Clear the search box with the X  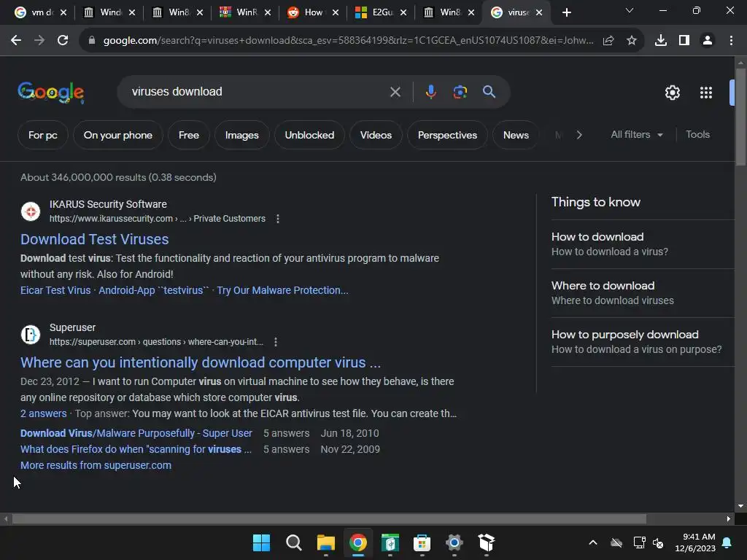(395, 92)
